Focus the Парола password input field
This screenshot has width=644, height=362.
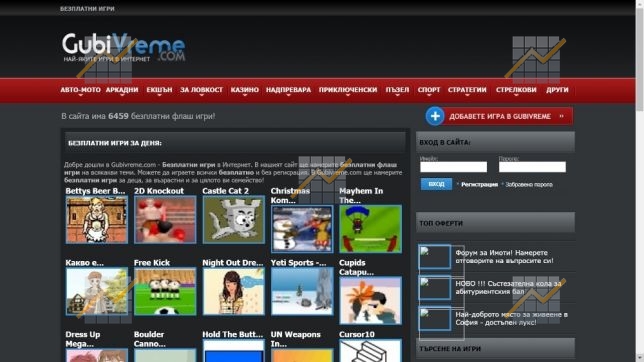[532, 167]
